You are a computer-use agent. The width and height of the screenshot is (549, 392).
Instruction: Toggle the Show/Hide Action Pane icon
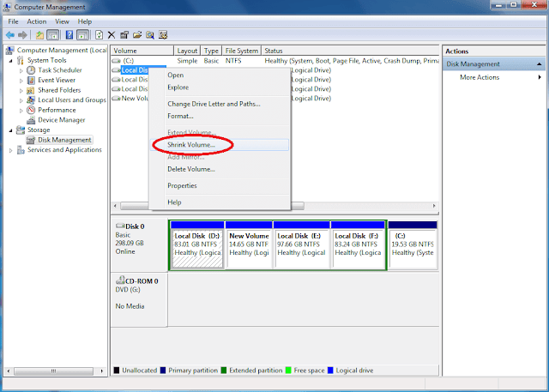pos(82,35)
